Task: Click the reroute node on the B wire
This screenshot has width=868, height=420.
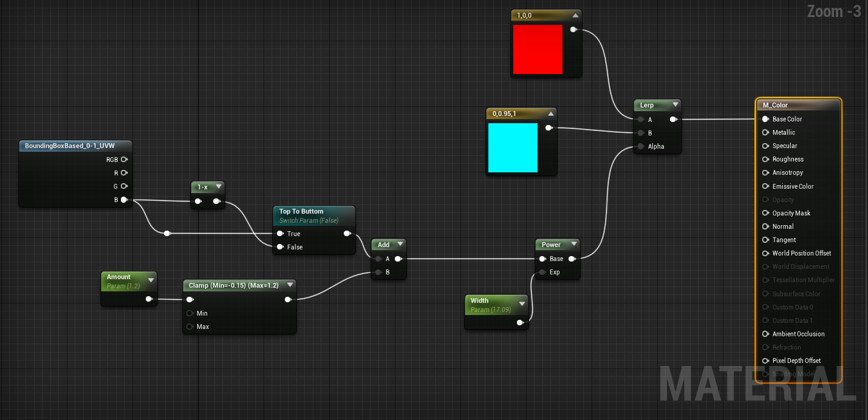Action: [x=167, y=234]
